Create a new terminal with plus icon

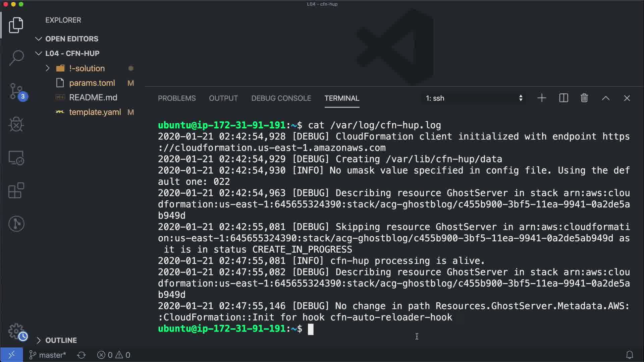point(542,98)
